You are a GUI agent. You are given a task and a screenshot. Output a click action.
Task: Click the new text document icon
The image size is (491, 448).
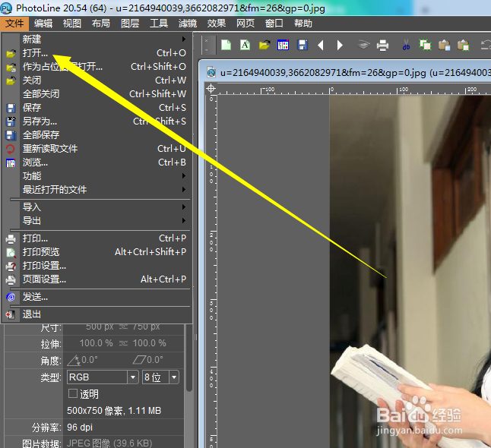point(245,45)
